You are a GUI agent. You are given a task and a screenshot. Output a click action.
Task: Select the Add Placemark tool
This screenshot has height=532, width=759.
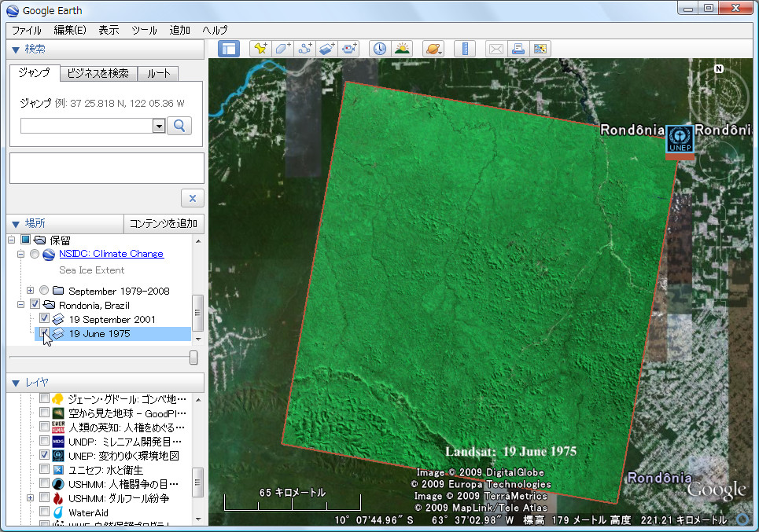click(x=260, y=48)
